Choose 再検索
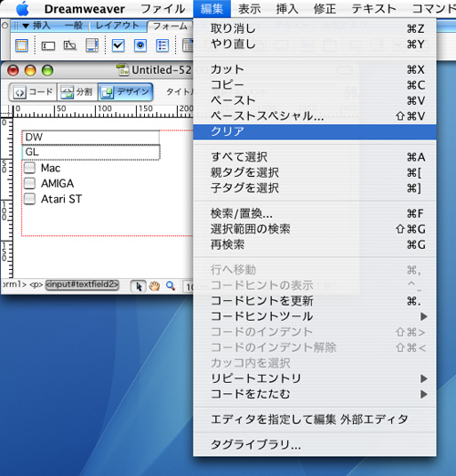456x476 pixels. (315, 244)
